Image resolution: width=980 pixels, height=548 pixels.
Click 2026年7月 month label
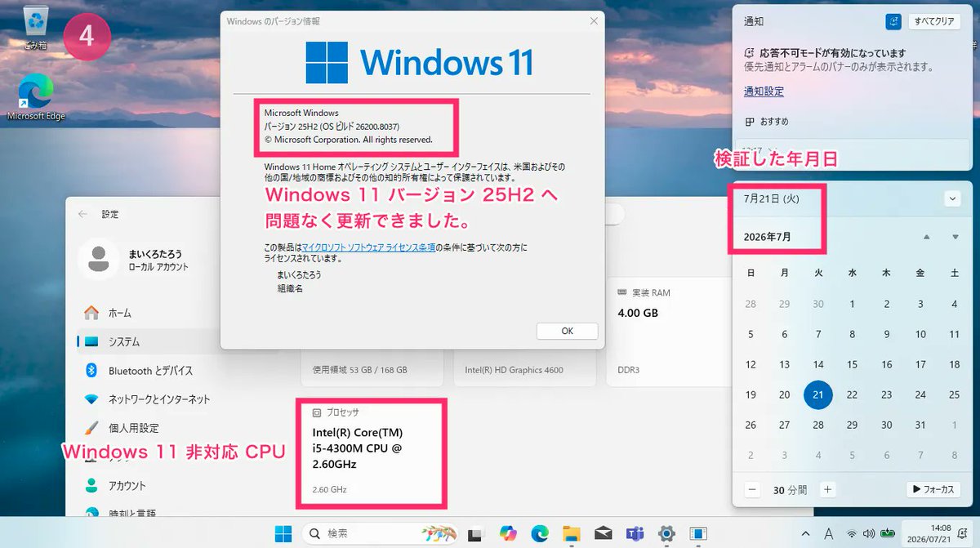767,237
